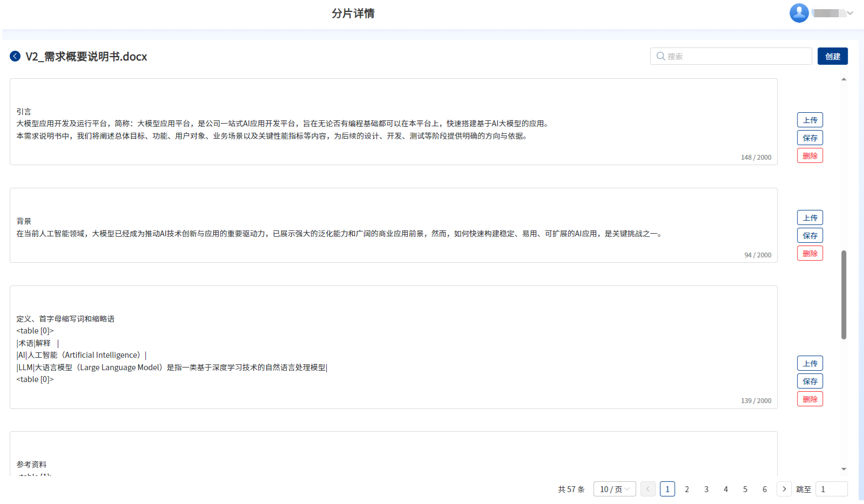Delete the 背景 chunk
The height and width of the screenshot is (504, 864).
pos(809,253)
